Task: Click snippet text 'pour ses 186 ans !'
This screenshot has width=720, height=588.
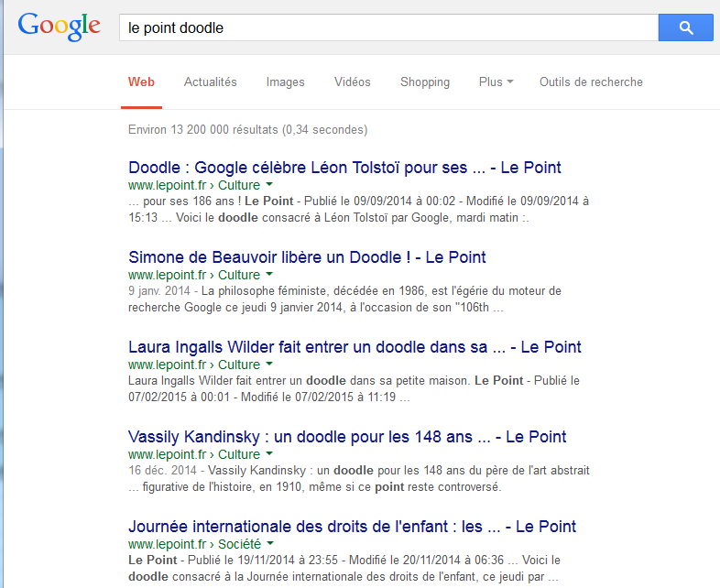Action: [192, 201]
